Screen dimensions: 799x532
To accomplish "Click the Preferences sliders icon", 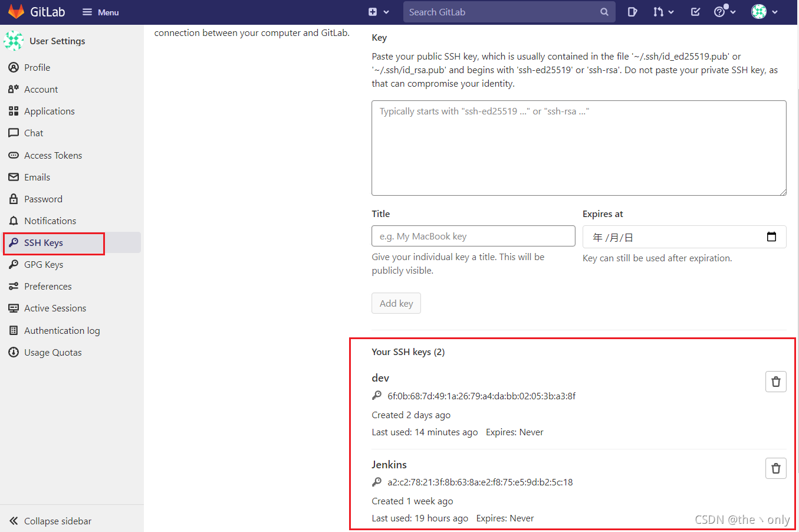I will pyautogui.click(x=14, y=286).
